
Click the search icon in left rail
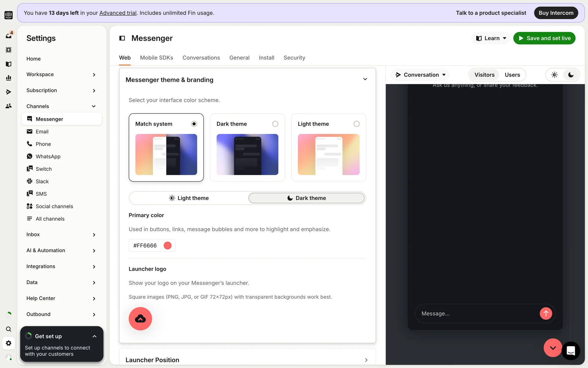[9, 329]
